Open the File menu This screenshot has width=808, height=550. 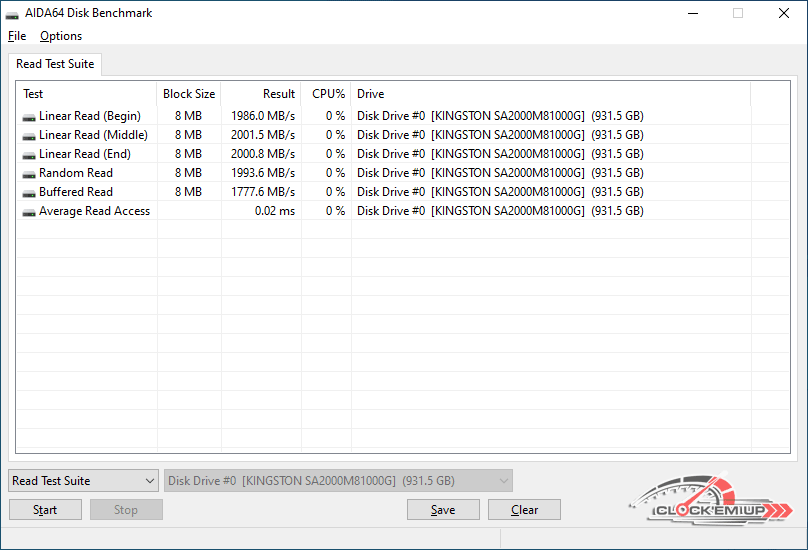pos(17,36)
